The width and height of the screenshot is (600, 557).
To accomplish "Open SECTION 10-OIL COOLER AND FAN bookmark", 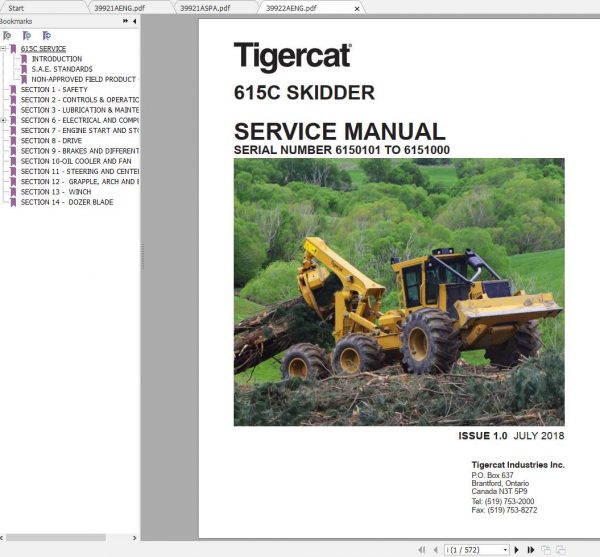I will coord(76,161).
